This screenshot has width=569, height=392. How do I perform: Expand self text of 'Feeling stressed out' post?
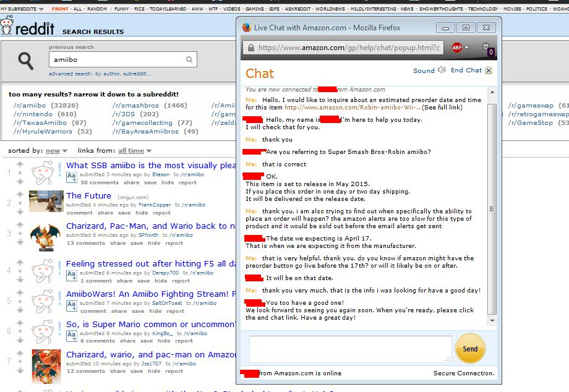[x=72, y=276]
